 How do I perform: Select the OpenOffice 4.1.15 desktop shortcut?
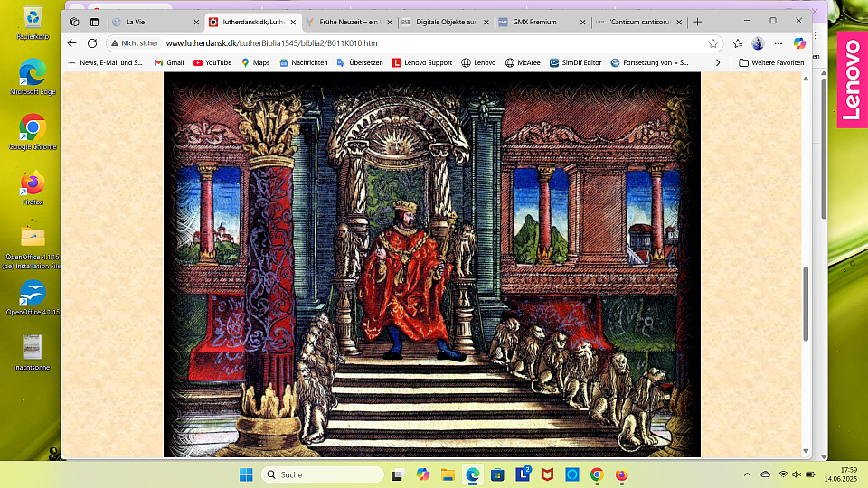tap(33, 297)
